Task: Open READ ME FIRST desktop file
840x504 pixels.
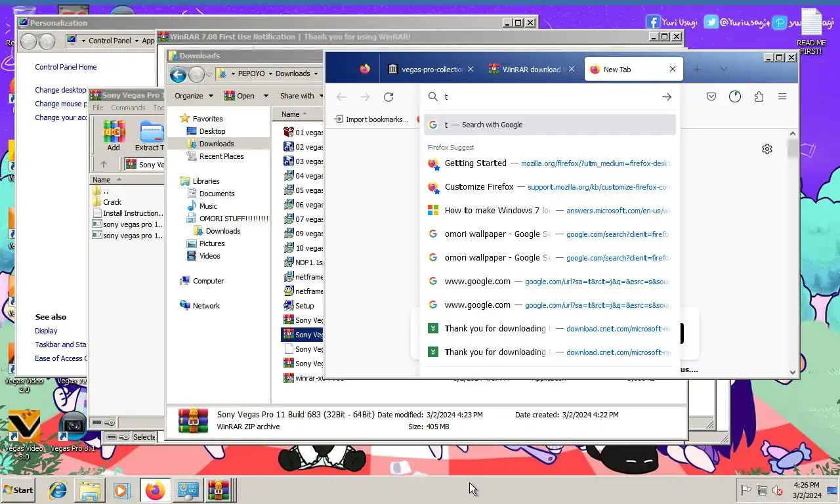Action: tap(811, 31)
